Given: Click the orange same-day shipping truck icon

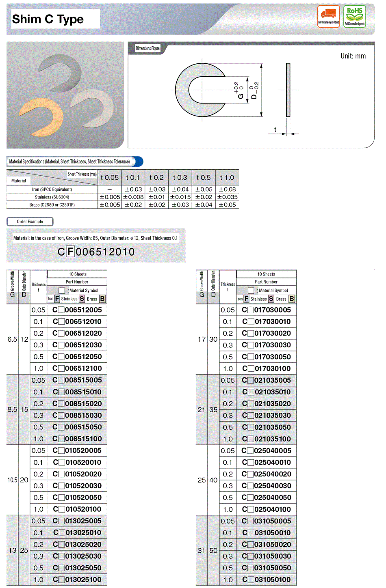Looking at the screenshot, I should (328, 16).
